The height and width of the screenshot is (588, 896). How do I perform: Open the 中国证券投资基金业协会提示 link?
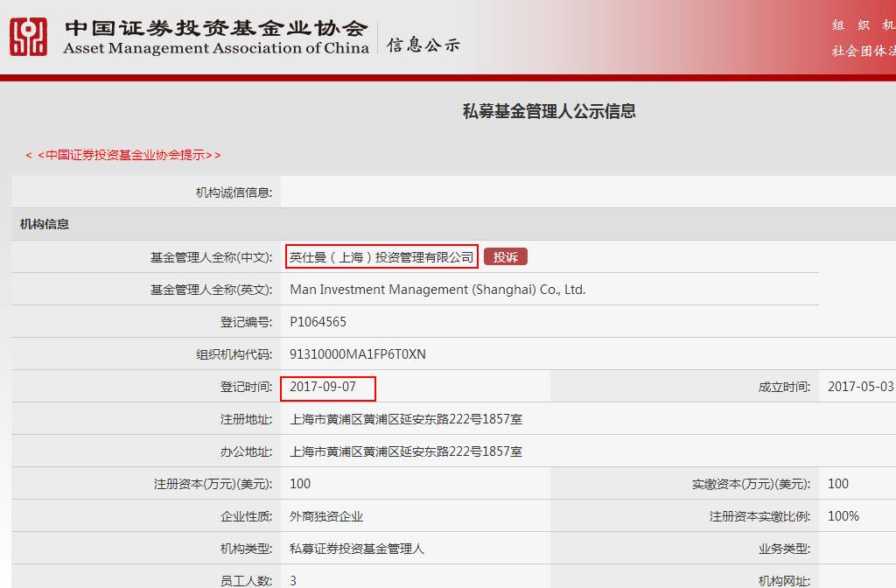coord(123,155)
